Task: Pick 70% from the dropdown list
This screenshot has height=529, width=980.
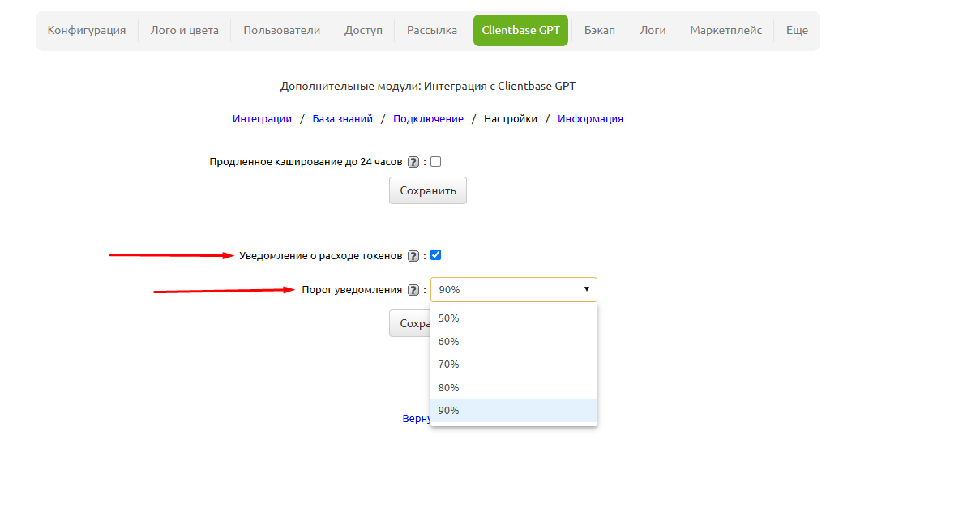Action: pyautogui.click(x=514, y=365)
